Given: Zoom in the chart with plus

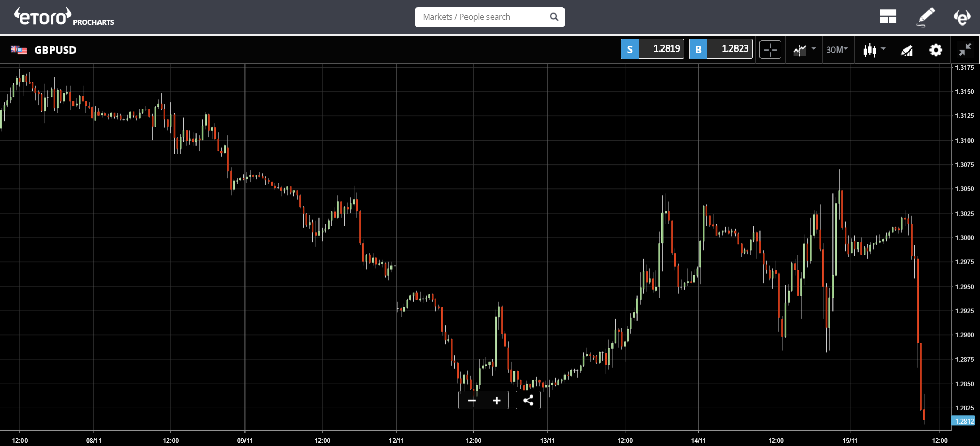Looking at the screenshot, I should 497,400.
